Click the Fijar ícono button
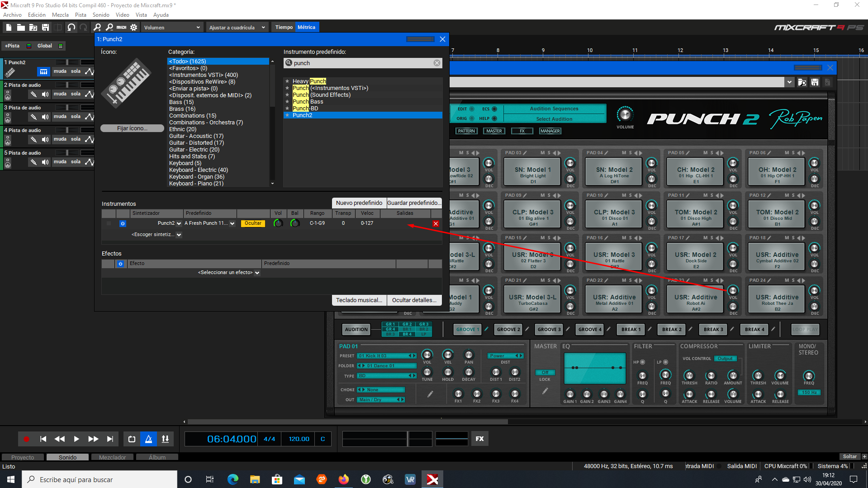 coord(132,128)
